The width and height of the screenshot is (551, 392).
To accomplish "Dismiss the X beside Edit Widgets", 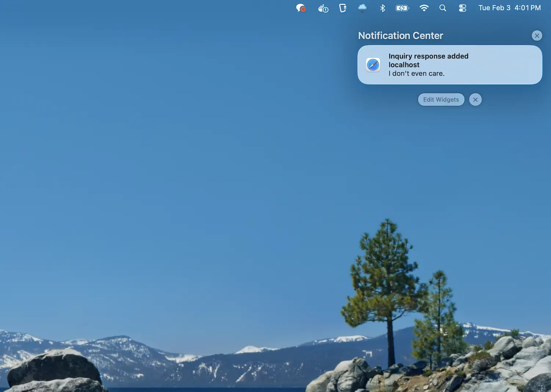I will (475, 100).
